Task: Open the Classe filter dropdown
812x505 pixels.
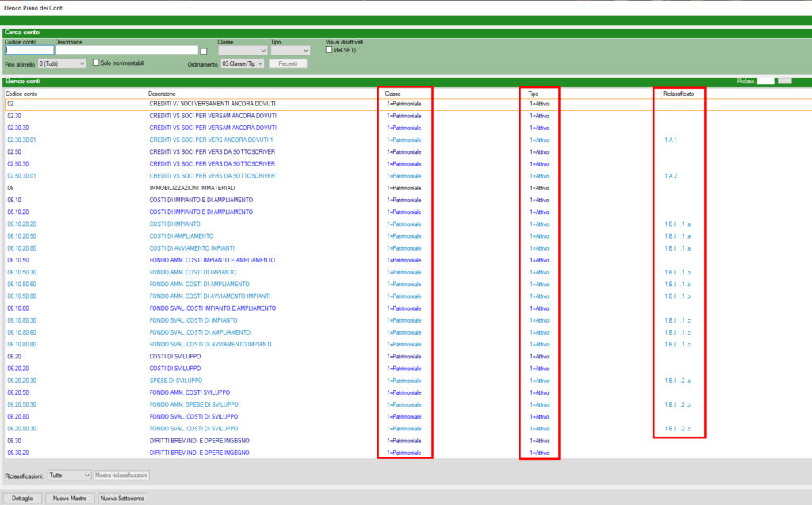Action: 242,51
